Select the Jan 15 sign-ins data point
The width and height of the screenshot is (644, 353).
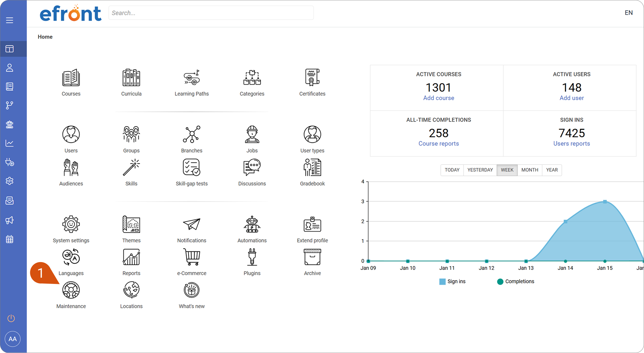pyautogui.click(x=605, y=202)
